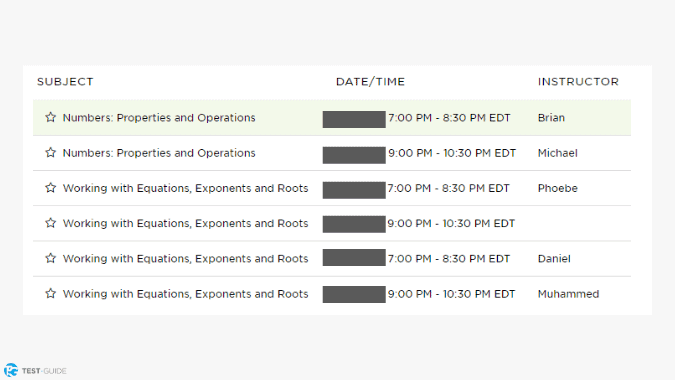Screen dimensions: 675x380
Task: Favorite the Equations class taught by Phoebe
Action: (50, 188)
